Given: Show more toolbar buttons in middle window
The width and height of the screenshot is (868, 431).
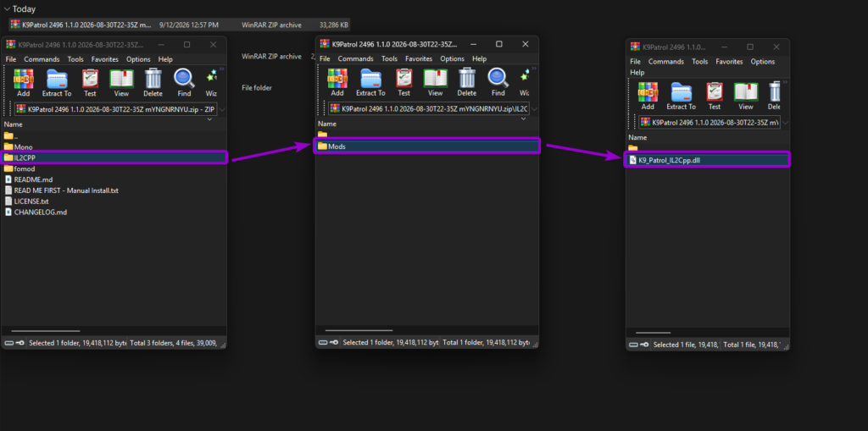Looking at the screenshot, I should pyautogui.click(x=534, y=68).
